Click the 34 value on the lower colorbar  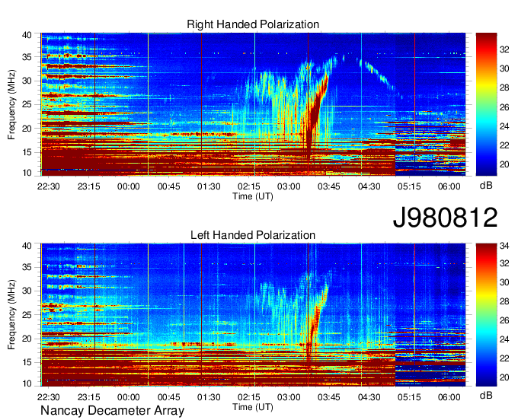click(504, 246)
